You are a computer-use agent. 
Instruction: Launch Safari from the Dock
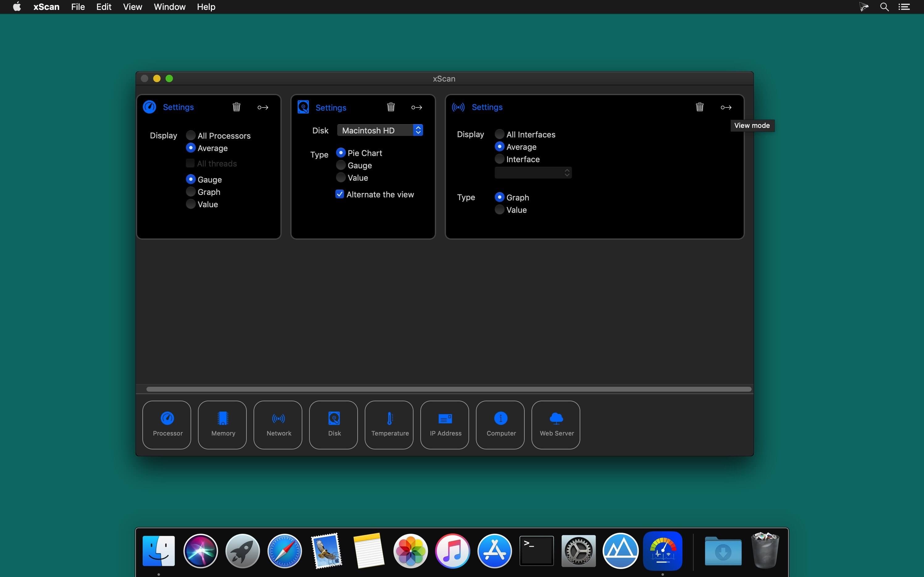(285, 551)
